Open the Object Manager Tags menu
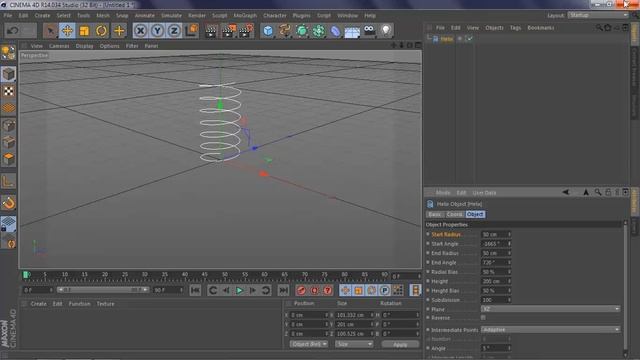 [516, 28]
